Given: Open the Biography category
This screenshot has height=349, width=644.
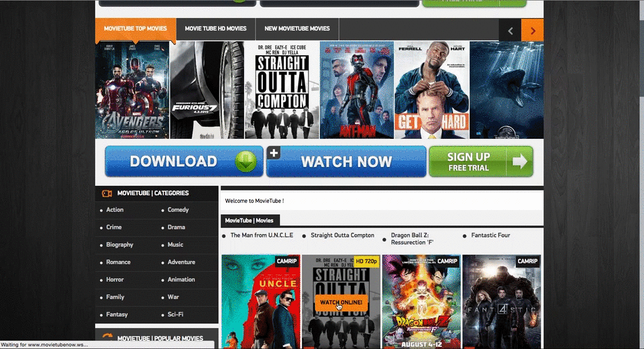Looking at the screenshot, I should [119, 244].
